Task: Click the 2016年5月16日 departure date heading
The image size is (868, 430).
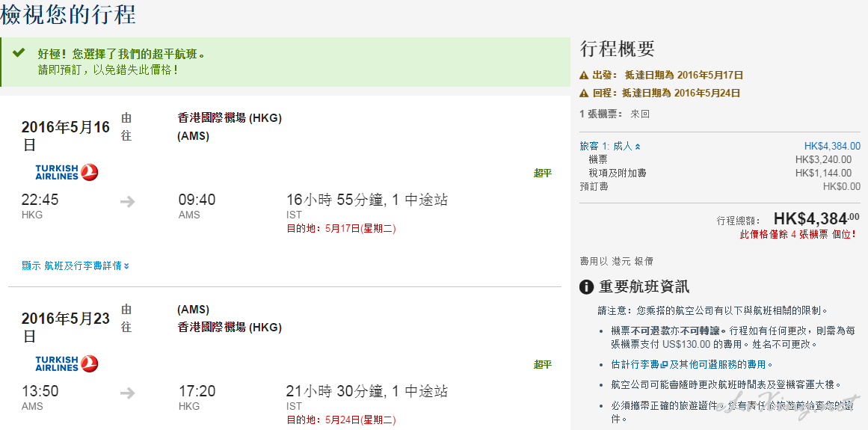Action: (x=65, y=135)
